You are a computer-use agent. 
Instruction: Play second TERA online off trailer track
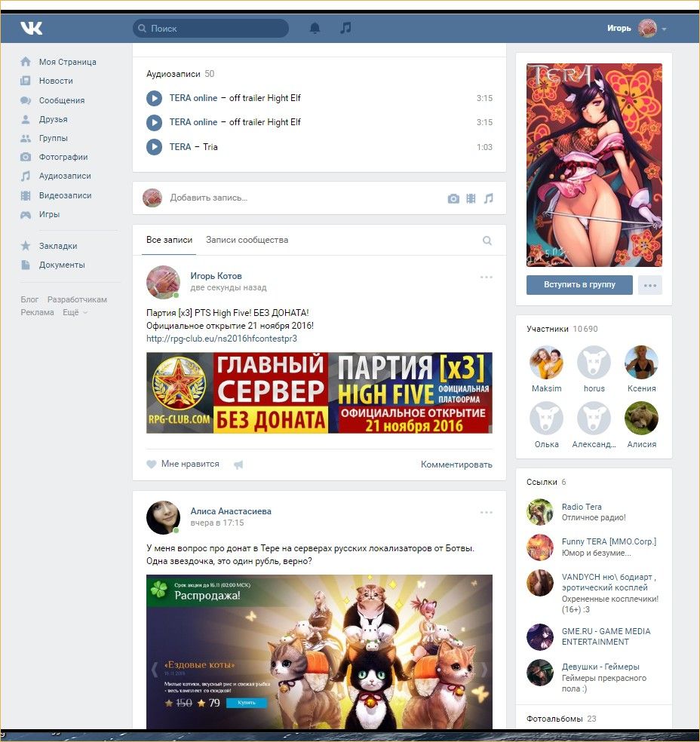[154, 123]
